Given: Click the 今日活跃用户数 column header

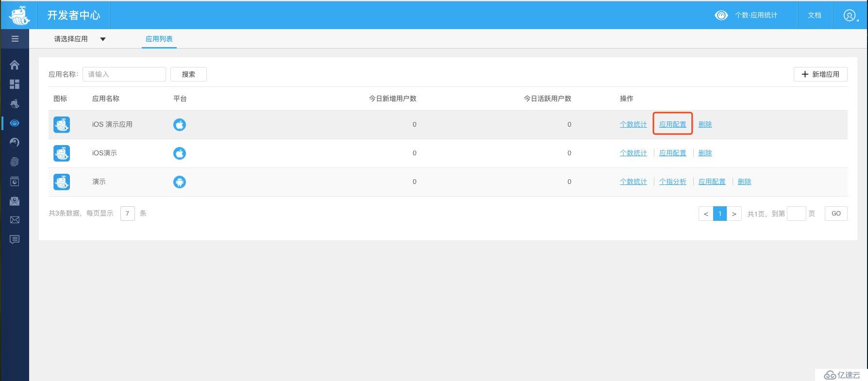Looking at the screenshot, I should pyautogui.click(x=548, y=99).
